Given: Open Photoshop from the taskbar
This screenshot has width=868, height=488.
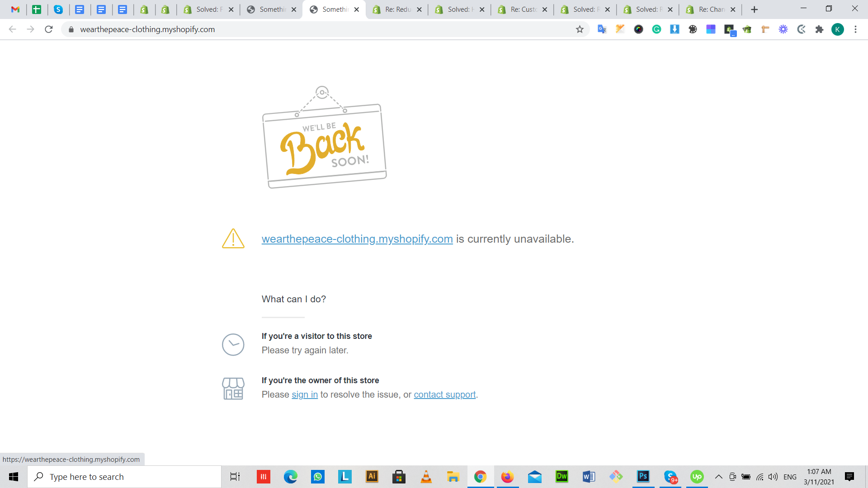Looking at the screenshot, I should tap(643, 476).
